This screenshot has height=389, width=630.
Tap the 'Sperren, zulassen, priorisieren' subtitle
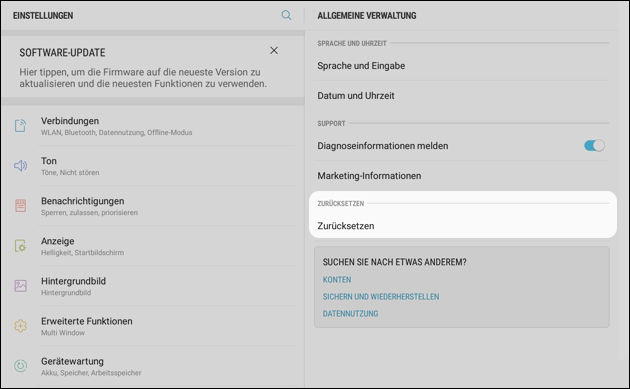click(x=89, y=213)
